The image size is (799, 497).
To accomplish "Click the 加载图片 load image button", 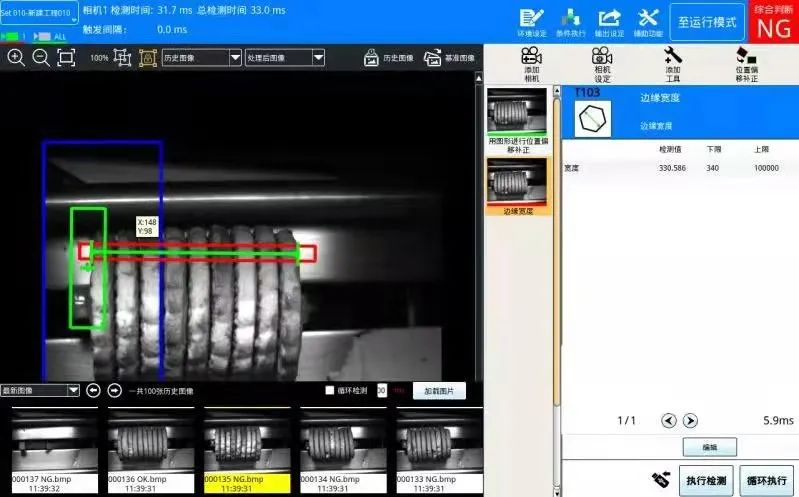I will coord(439,391).
